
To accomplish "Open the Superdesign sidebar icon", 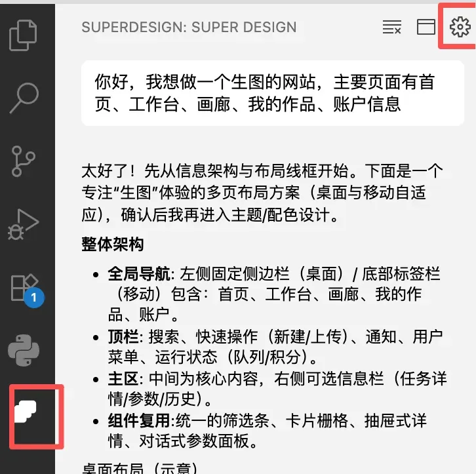I will coord(26,411).
